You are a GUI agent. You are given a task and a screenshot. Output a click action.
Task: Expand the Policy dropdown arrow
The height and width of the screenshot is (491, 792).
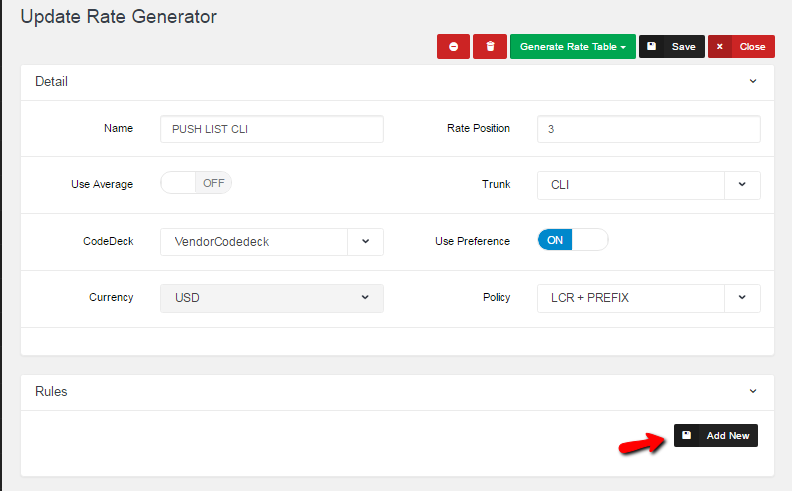pyautogui.click(x=742, y=298)
